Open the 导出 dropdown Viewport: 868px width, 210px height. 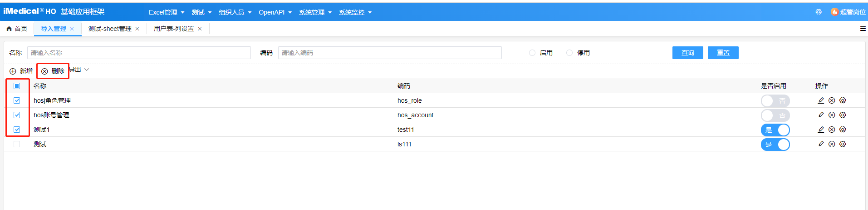79,70
